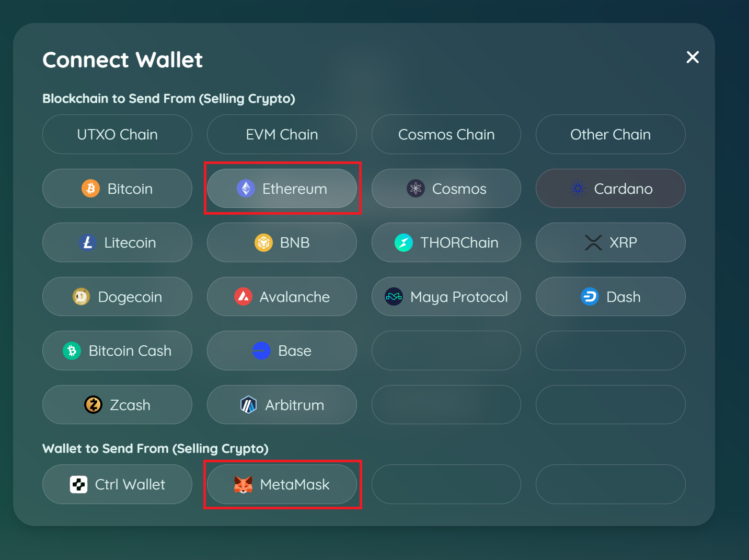Click the blue Dash logo icon

coord(590,297)
